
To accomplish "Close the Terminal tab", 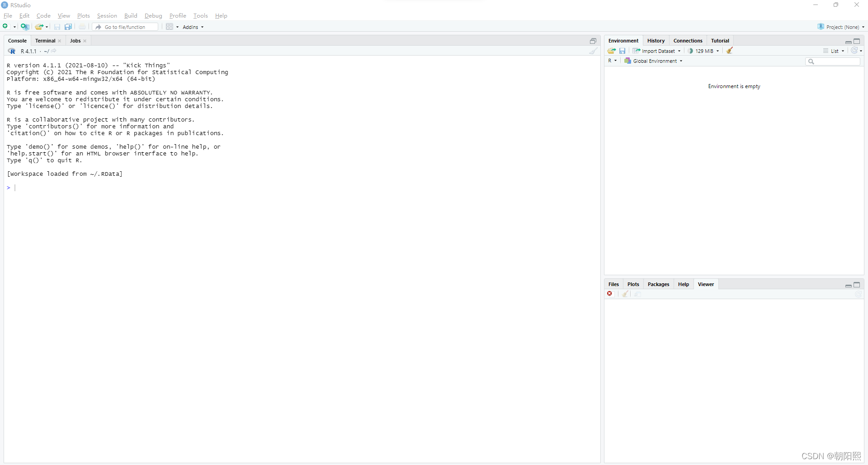I will tap(60, 41).
